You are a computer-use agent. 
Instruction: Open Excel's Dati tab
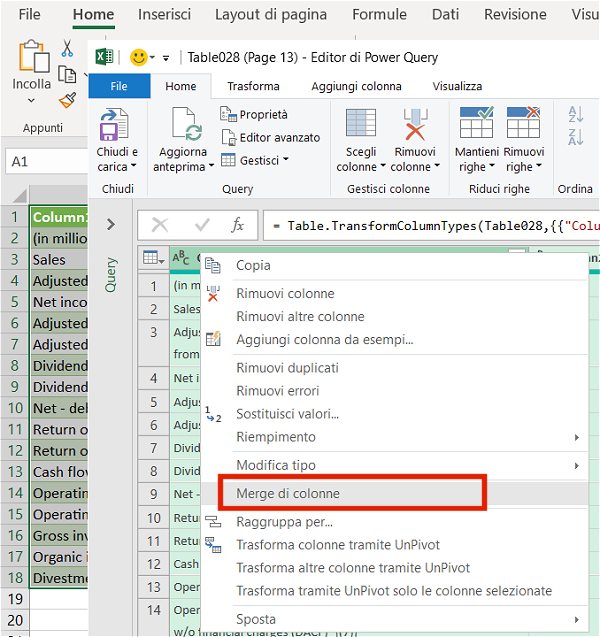(x=445, y=15)
